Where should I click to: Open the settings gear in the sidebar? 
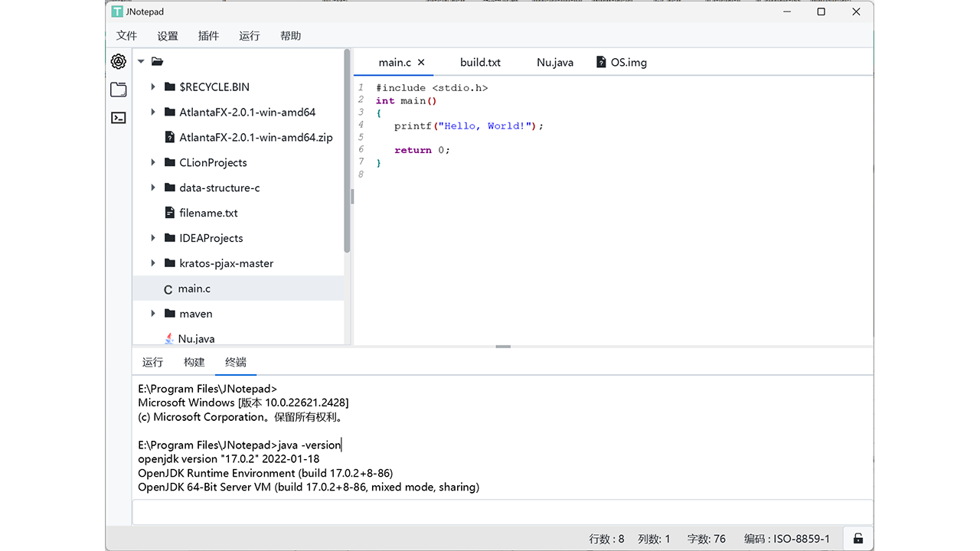(x=118, y=61)
